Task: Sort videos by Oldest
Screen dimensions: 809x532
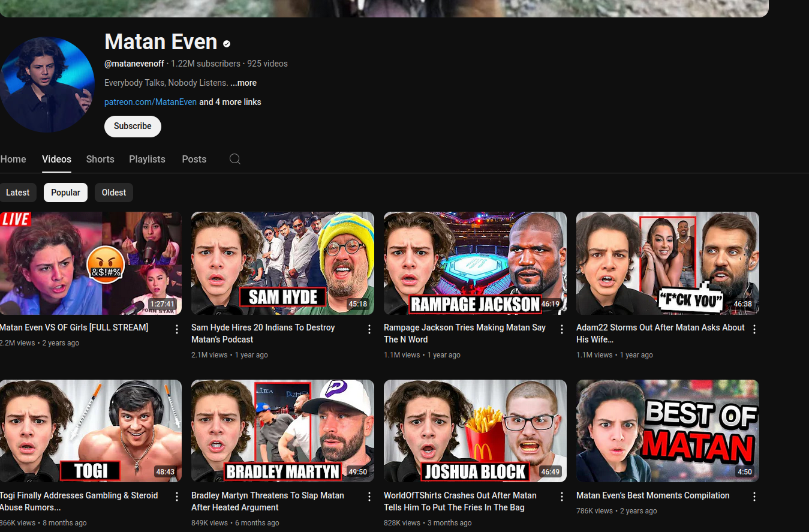Action: pos(114,193)
